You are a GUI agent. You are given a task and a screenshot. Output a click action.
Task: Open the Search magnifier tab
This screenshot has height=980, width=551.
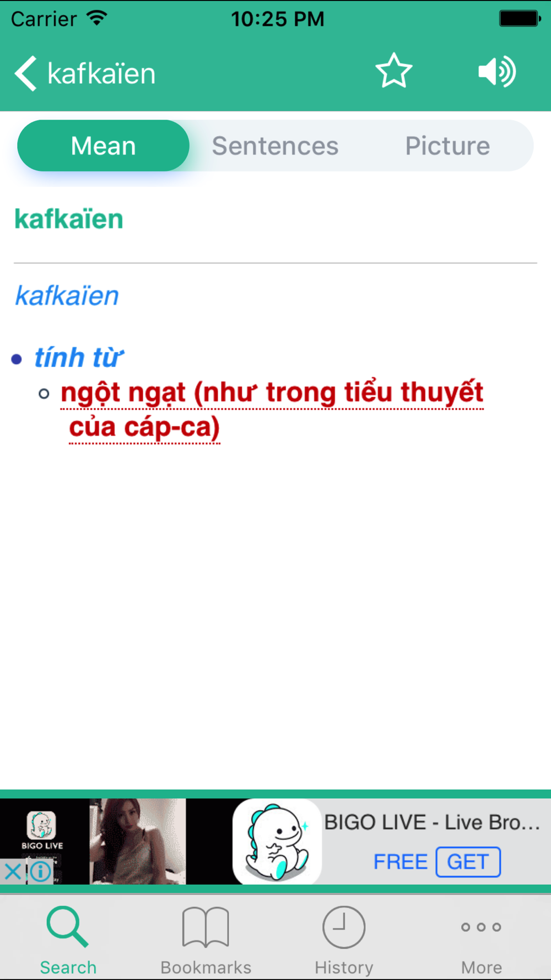point(68,940)
